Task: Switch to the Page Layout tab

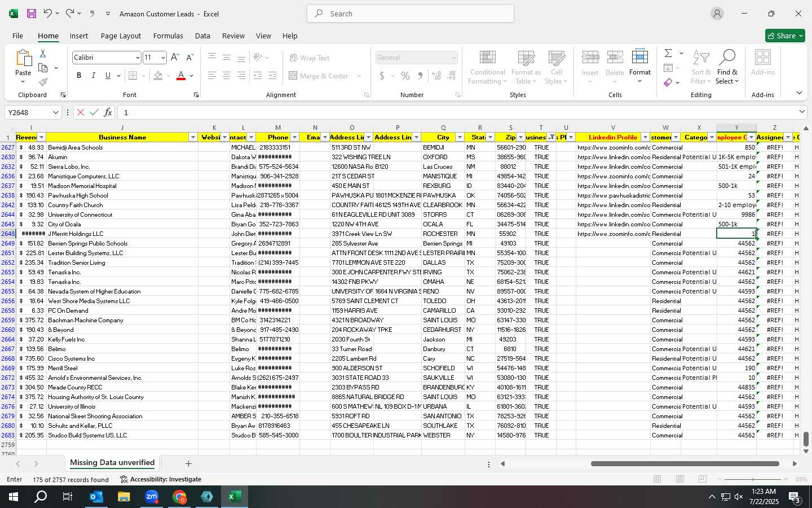Action: (121, 36)
